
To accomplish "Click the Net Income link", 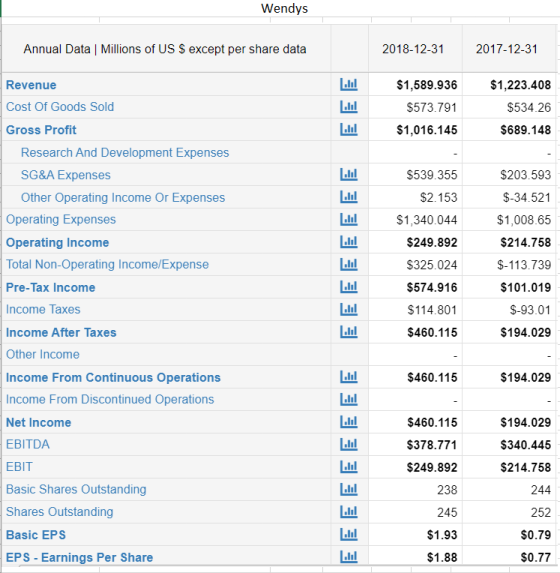I will [x=39, y=422].
